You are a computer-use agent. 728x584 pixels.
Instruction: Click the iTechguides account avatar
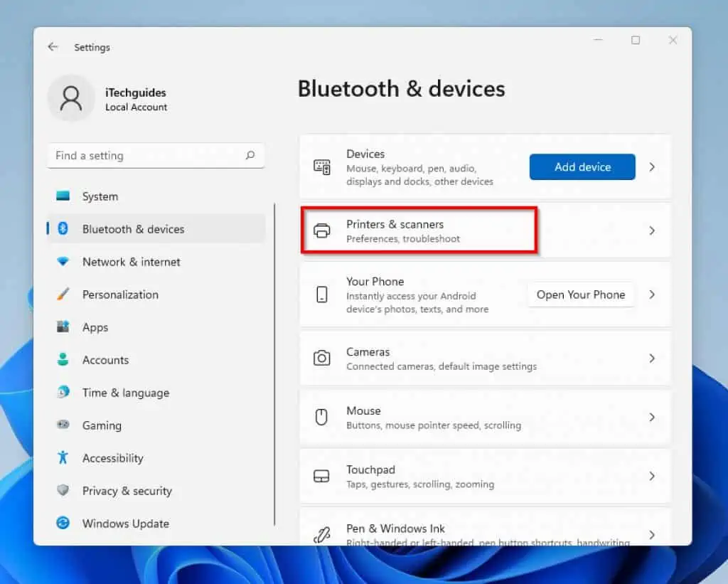pos(70,100)
